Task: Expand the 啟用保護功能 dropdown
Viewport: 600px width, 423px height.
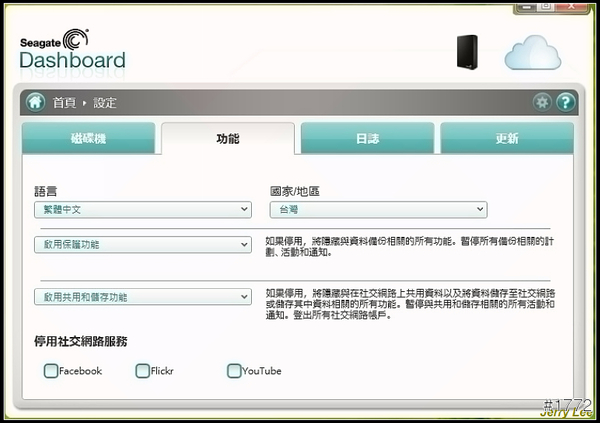Action: coord(143,245)
